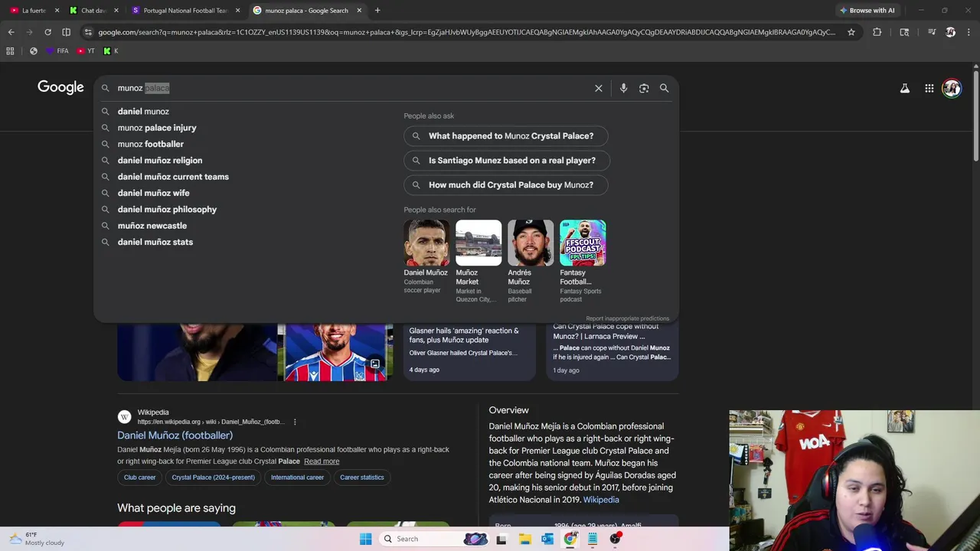The width and height of the screenshot is (980, 551).
Task: Open File Explorer from the taskbar
Action: [x=524, y=539]
